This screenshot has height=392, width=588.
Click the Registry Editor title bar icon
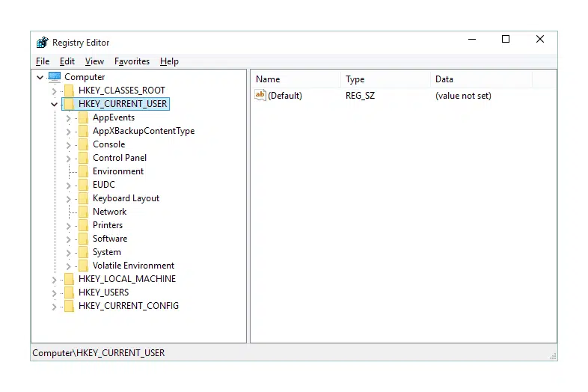click(x=43, y=43)
